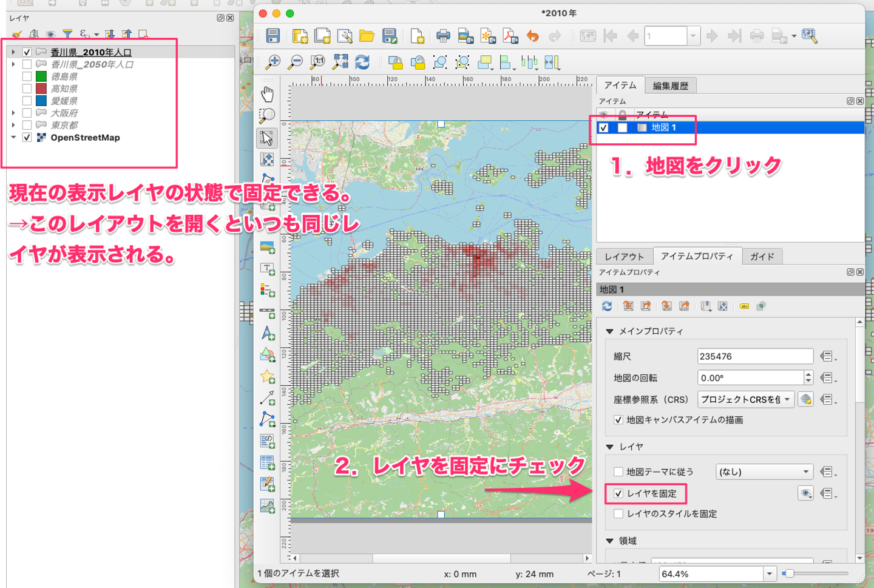This screenshot has width=874, height=588.
Task: Export the layout as image
Action: pyautogui.click(x=466, y=36)
